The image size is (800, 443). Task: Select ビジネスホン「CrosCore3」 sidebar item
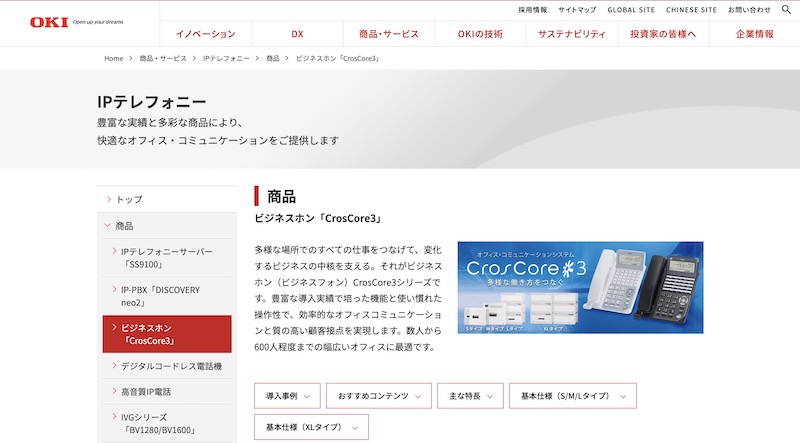(x=167, y=334)
